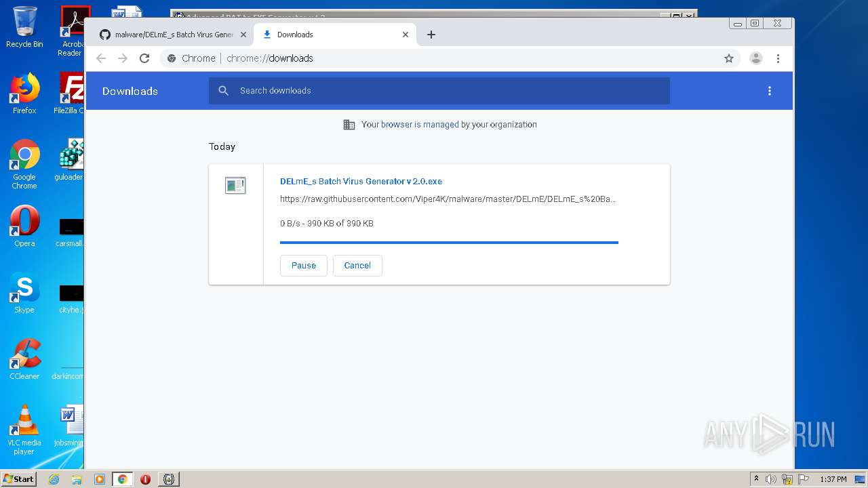Select the Downloads tab
The image size is (868, 488).
[x=335, y=35]
